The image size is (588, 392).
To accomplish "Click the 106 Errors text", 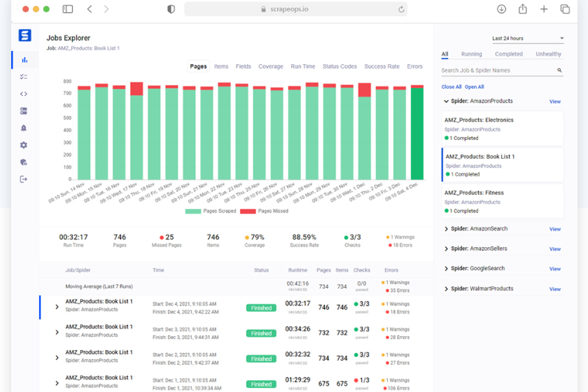I will [398, 388].
